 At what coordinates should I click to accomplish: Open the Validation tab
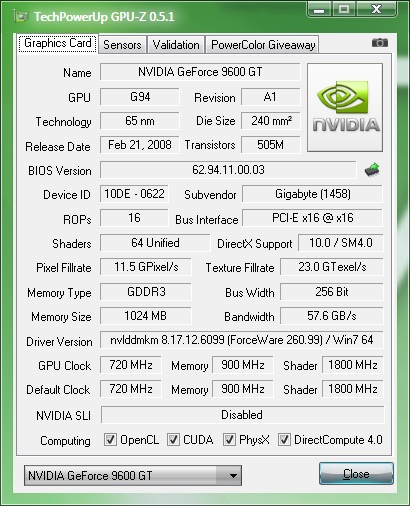[x=176, y=45]
